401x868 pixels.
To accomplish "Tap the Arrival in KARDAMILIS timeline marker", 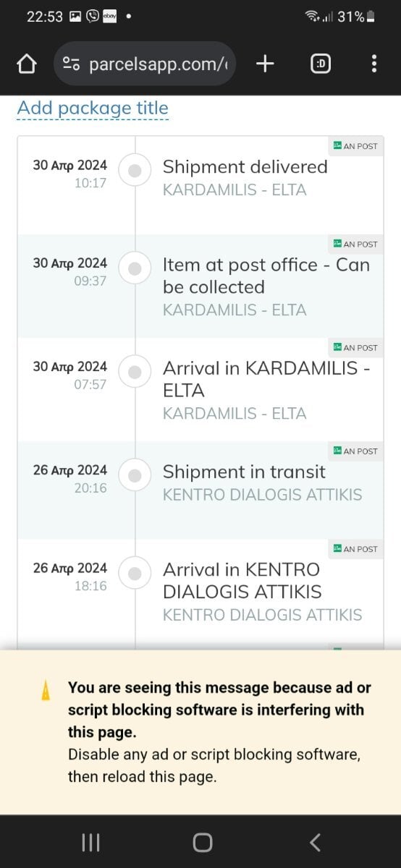I will [134, 372].
